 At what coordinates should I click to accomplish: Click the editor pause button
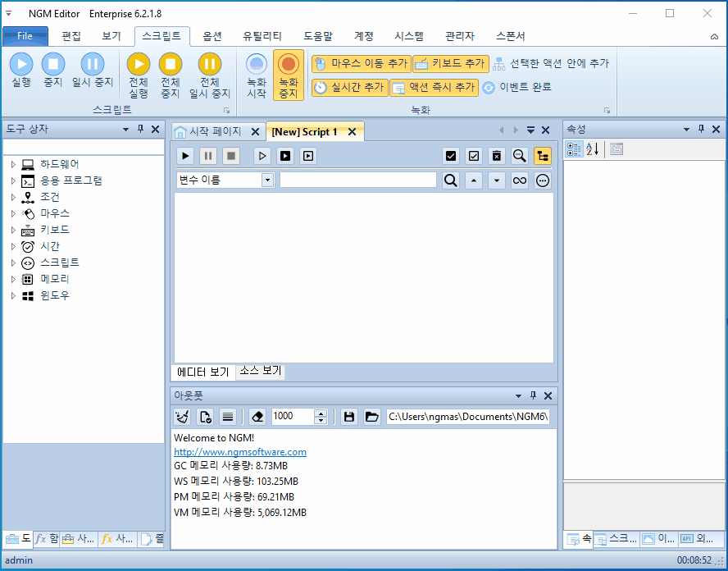[x=208, y=156]
